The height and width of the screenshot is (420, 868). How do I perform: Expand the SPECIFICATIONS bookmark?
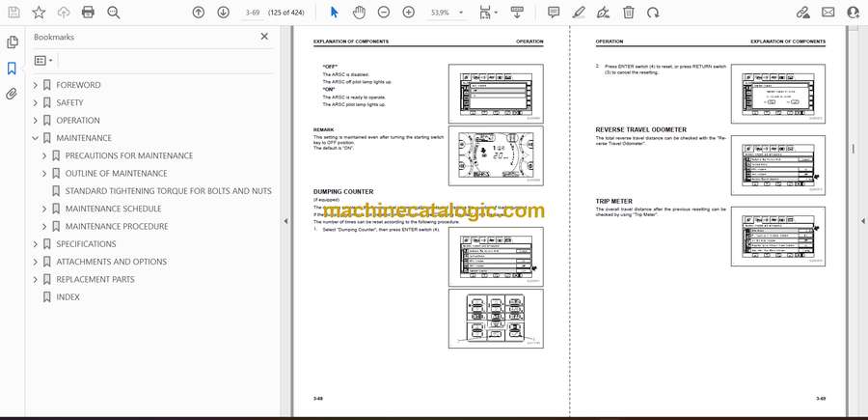(36, 244)
